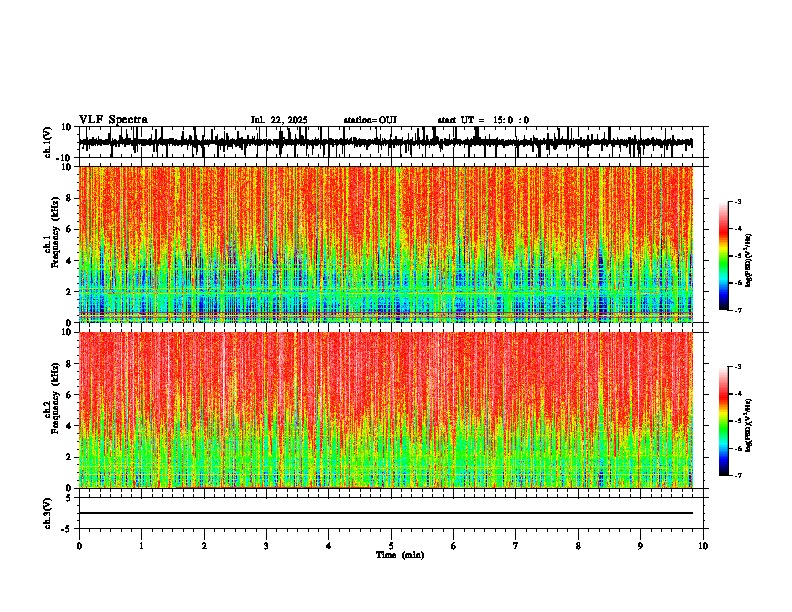Image resolution: width=792 pixels, height=612 pixels.
Task: Click time axis tick label "5"
Action: (x=391, y=546)
